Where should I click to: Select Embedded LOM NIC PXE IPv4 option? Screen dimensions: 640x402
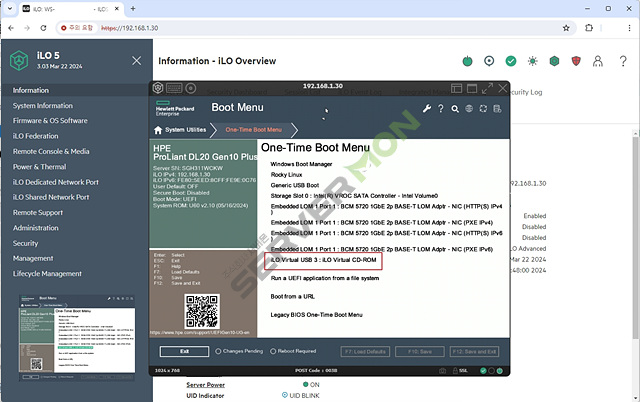382,223
